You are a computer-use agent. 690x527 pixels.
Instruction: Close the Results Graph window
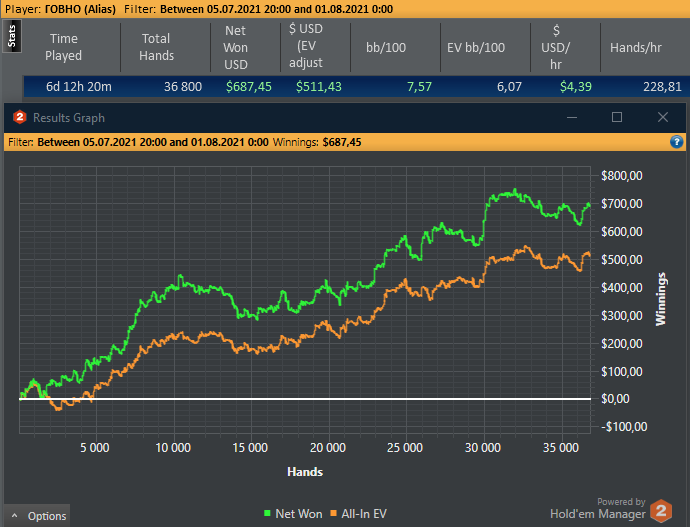coord(663,117)
